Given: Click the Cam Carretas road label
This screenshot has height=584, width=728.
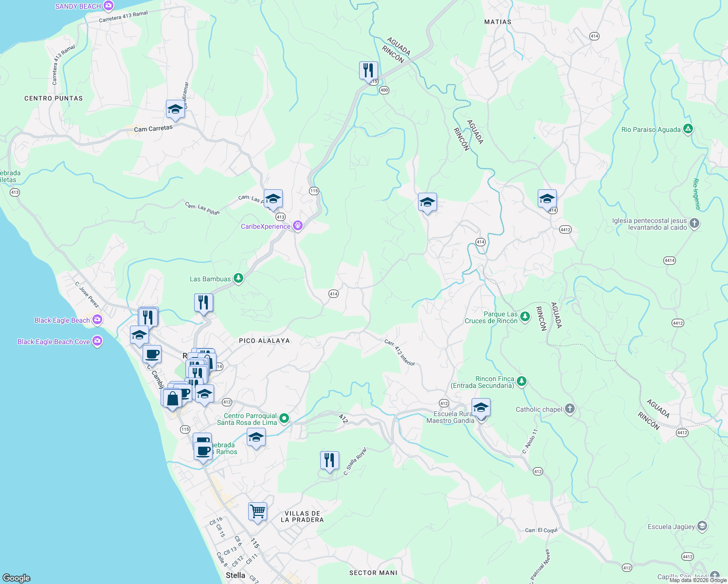Looking at the screenshot, I should [153, 129].
